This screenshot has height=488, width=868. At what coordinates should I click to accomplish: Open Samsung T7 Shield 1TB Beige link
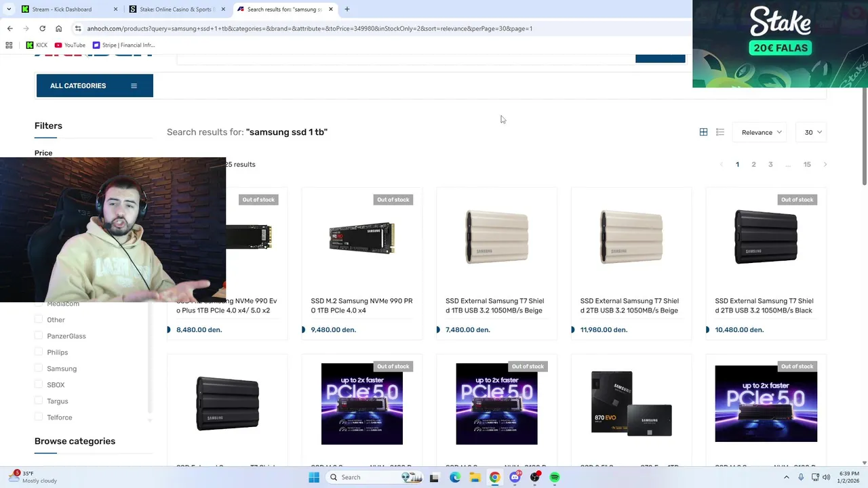point(494,306)
